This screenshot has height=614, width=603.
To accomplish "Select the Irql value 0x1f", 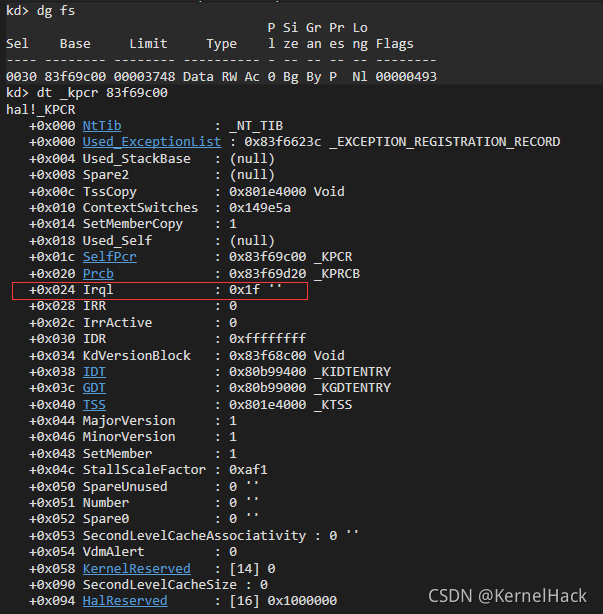I will pyautogui.click(x=244, y=290).
